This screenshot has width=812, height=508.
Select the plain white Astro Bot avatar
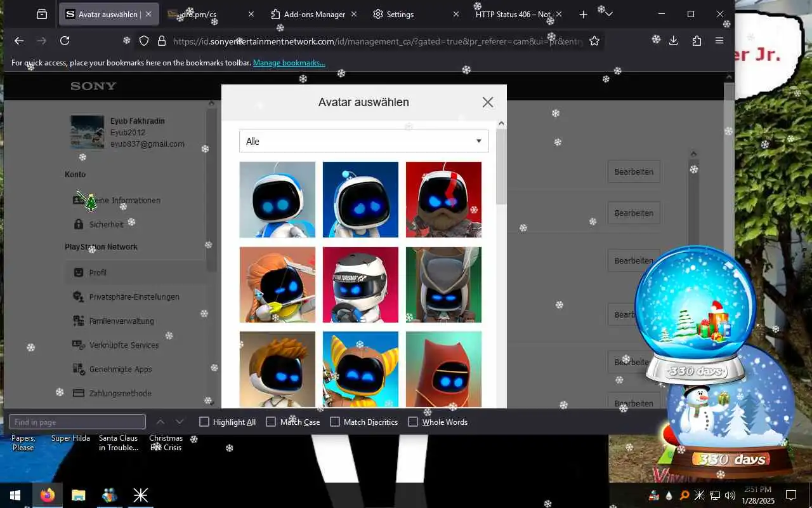[x=277, y=199]
